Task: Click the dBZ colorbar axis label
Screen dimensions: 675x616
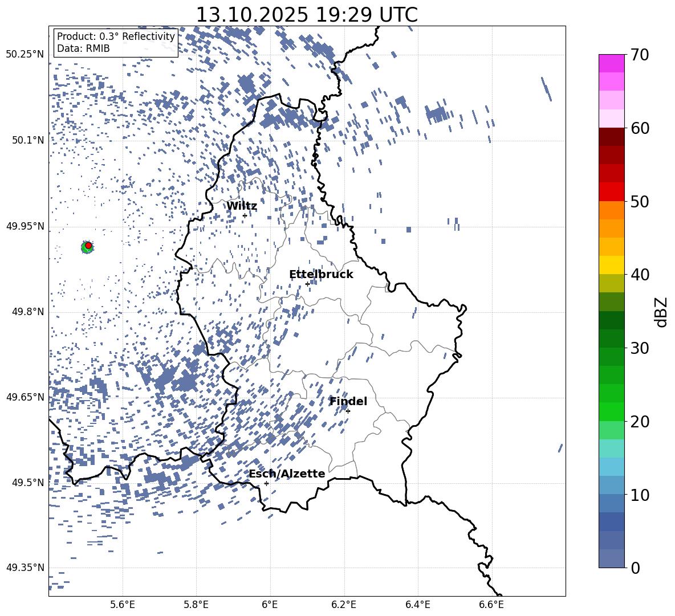Action: click(662, 312)
